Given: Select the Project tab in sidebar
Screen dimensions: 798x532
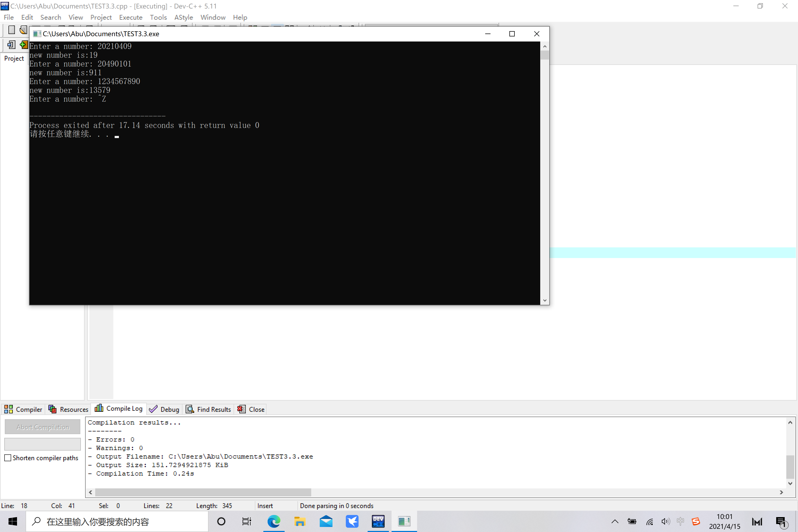Looking at the screenshot, I should [14, 58].
